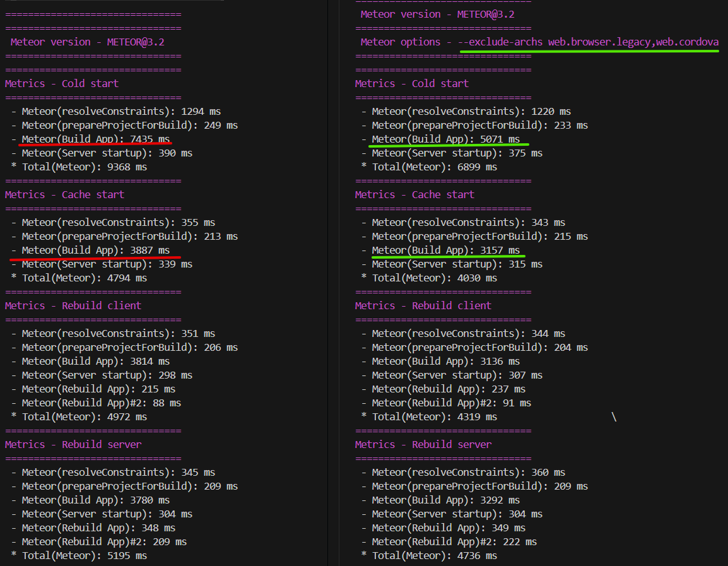Click the Server startup 390 ms line
This screenshot has width=728, height=566.
coord(102,153)
